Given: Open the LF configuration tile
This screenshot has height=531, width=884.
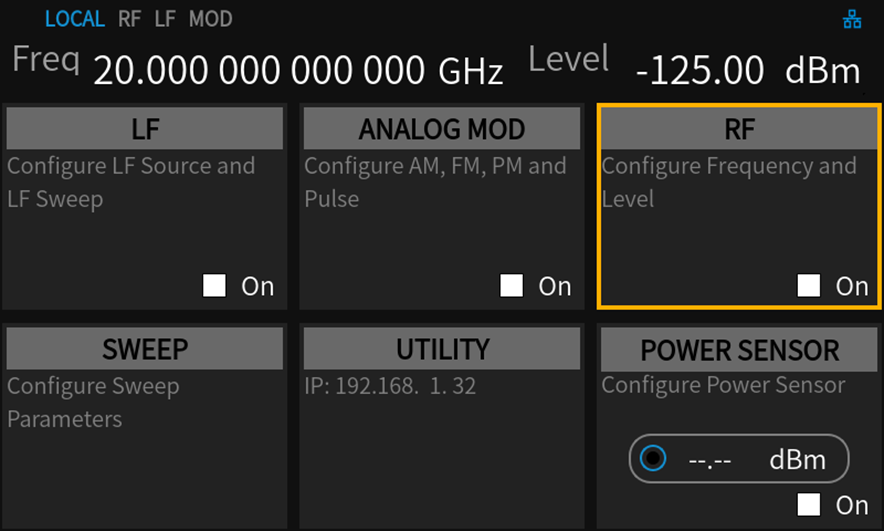Looking at the screenshot, I should tap(145, 129).
